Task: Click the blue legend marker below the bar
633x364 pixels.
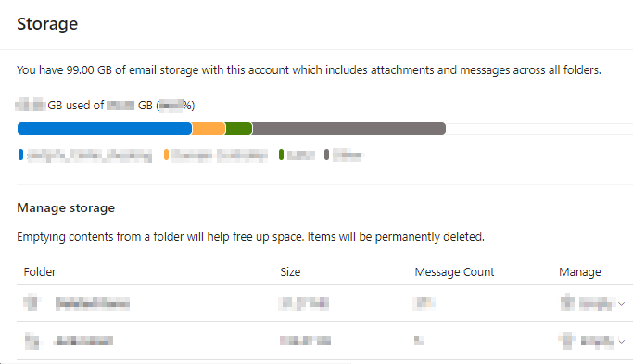Action: 20,155
